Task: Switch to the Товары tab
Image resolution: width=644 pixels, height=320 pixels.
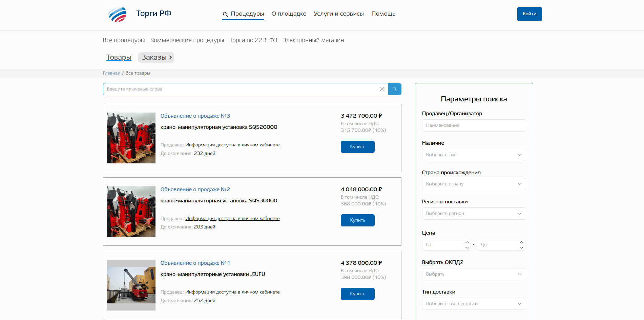Action: pyautogui.click(x=119, y=57)
